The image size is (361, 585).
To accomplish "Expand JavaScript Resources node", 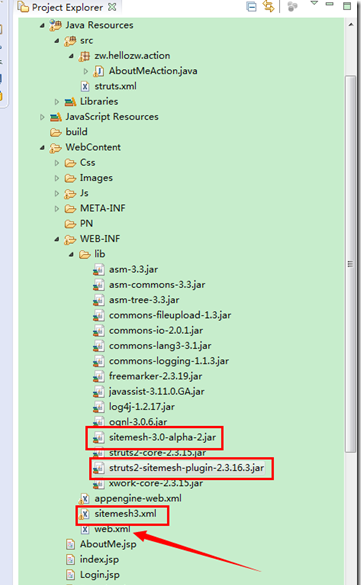I will pos(42,117).
